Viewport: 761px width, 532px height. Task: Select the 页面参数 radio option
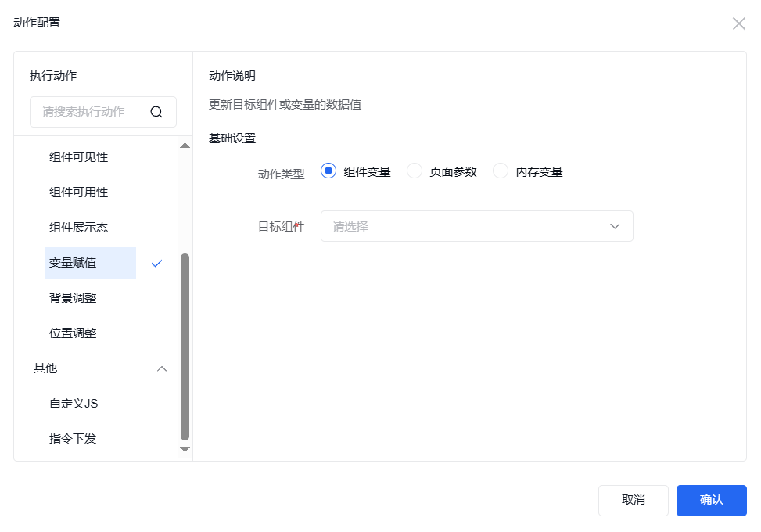click(x=415, y=171)
